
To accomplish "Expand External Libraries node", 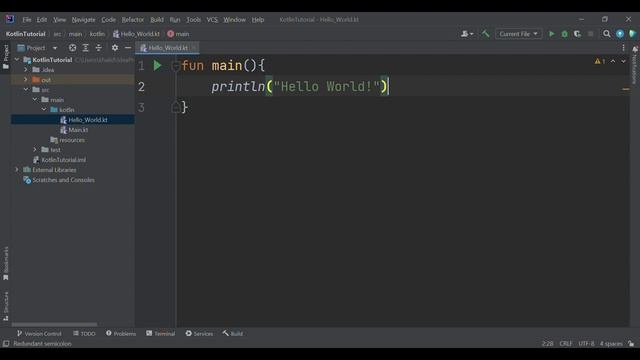I will pos(17,170).
